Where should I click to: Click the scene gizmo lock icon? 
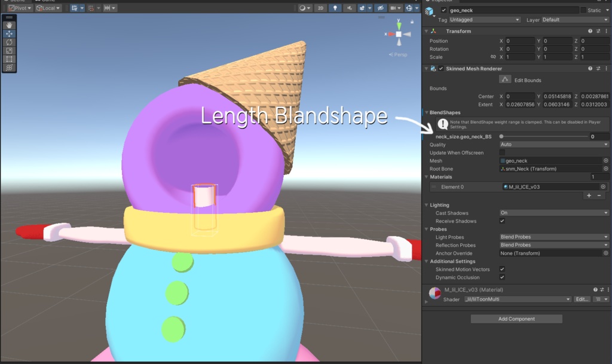[x=412, y=22]
